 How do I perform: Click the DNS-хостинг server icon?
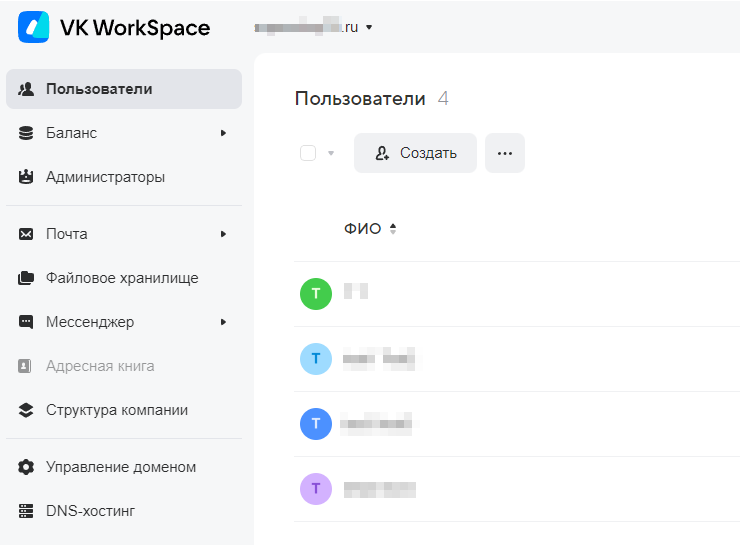26,511
